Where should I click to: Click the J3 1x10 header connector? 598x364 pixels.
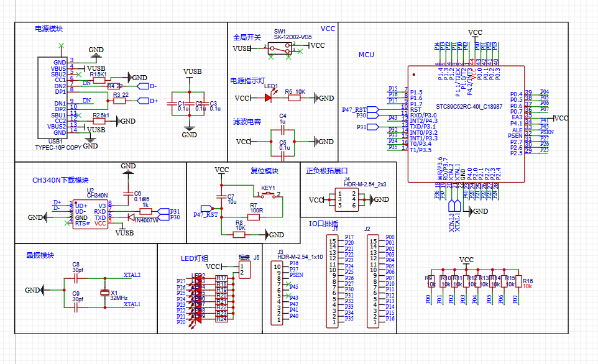tap(277, 293)
